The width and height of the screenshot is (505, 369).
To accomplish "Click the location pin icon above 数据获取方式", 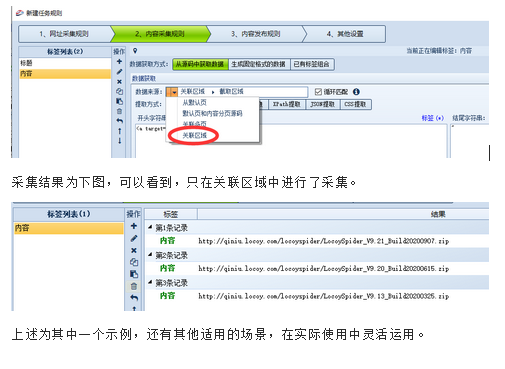I will (135, 51).
